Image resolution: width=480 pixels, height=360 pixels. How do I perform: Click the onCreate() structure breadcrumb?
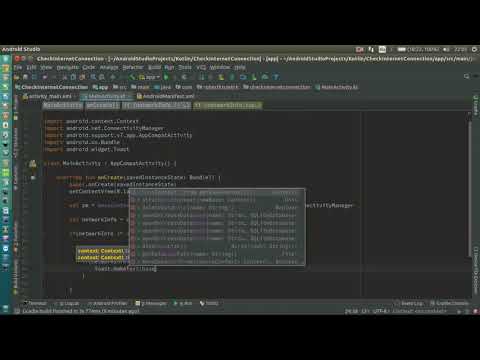pos(102,105)
